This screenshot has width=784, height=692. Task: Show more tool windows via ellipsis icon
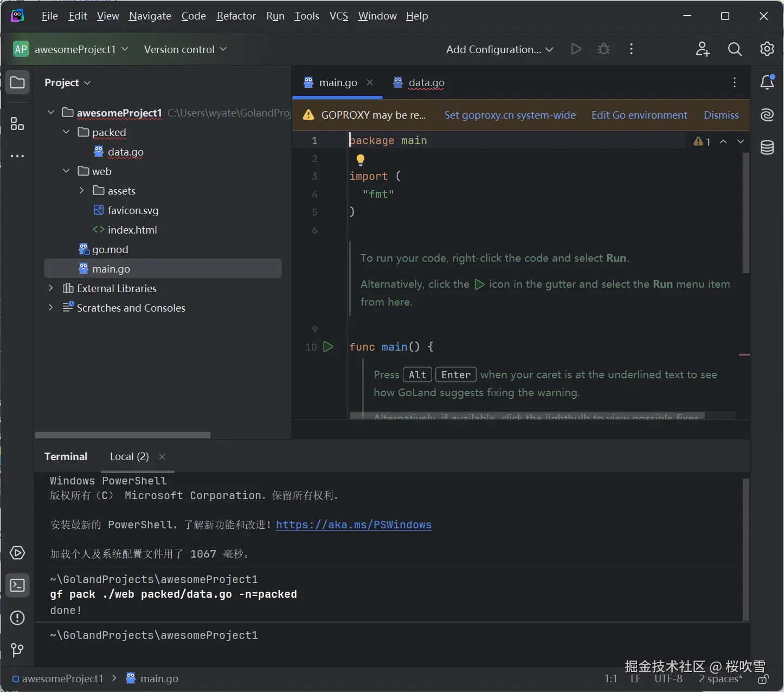tap(17, 156)
